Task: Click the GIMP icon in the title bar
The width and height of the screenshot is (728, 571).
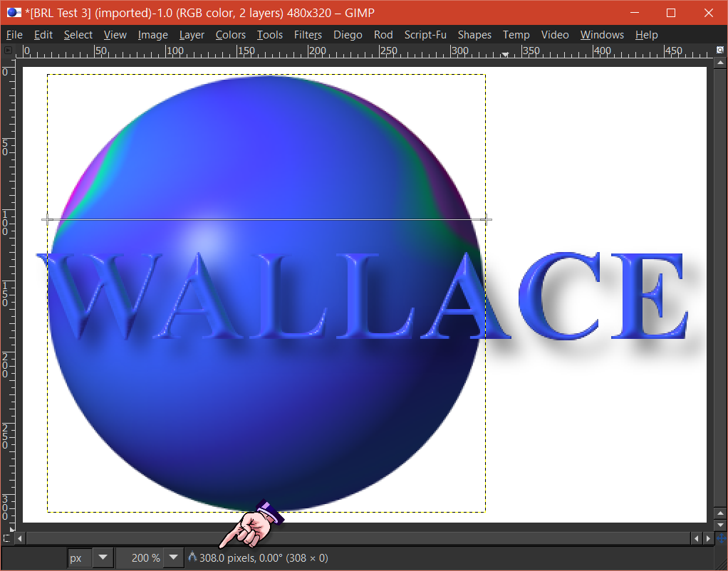Action: point(14,13)
